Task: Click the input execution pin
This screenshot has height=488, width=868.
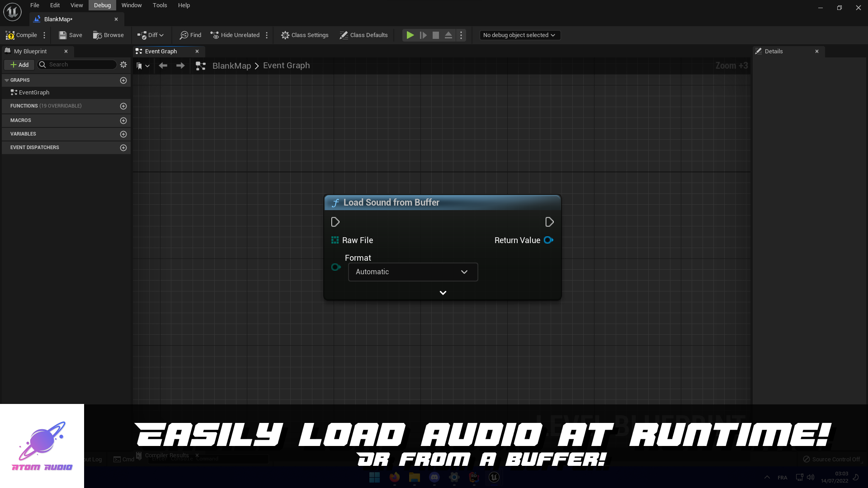Action: [335, 222]
